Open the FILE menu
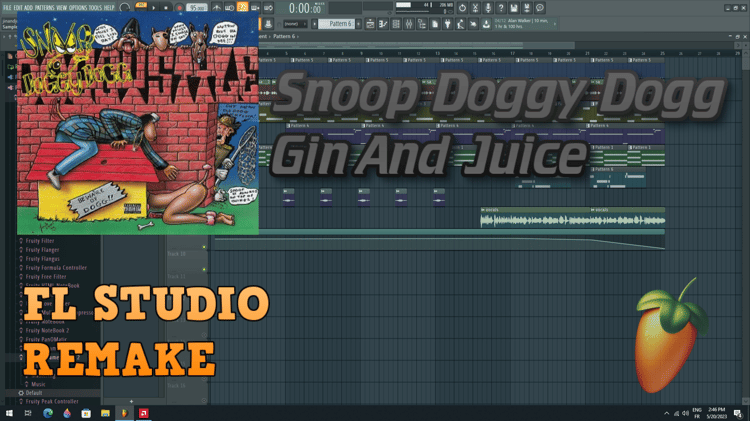The width and height of the screenshot is (750, 421). [7, 8]
